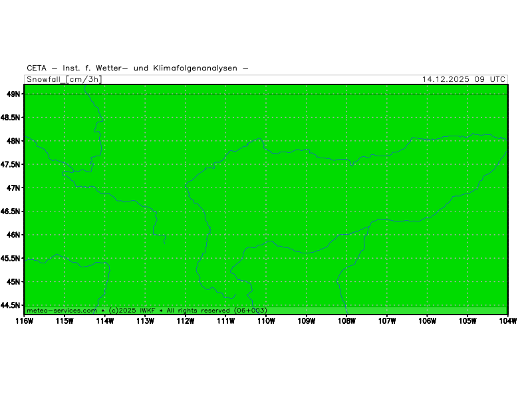This screenshot has width=532, height=399.
Task: Select the 114W longitude label
Action: pyautogui.click(x=104, y=321)
